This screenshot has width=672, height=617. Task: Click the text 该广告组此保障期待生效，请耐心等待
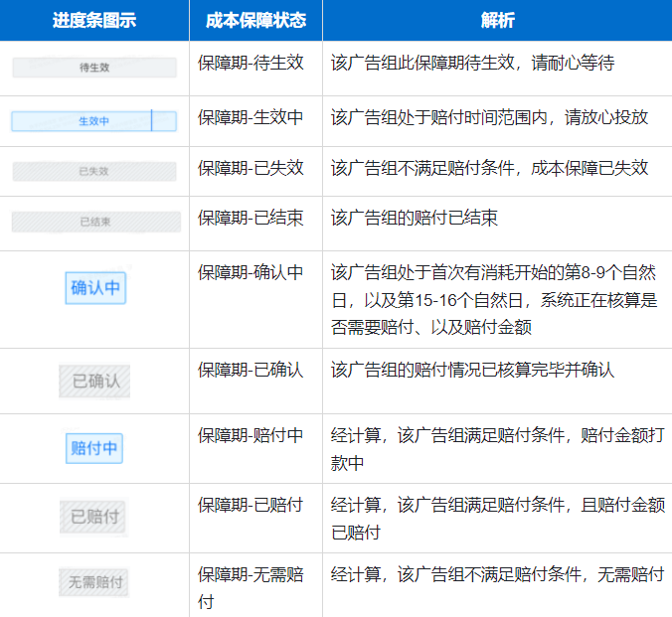click(472, 63)
